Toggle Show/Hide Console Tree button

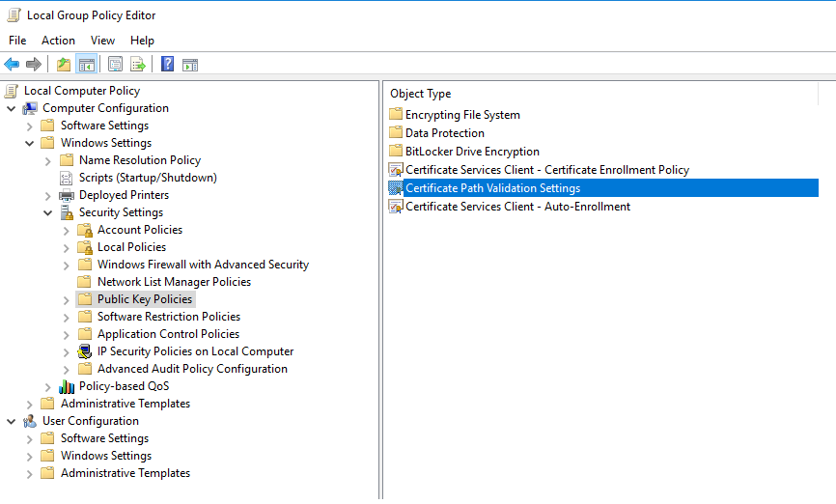(x=86, y=65)
